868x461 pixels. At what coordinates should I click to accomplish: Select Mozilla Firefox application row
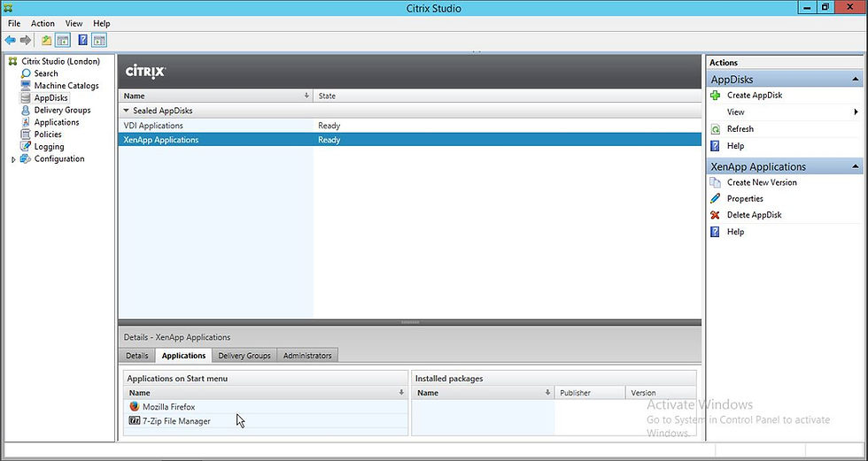point(265,407)
